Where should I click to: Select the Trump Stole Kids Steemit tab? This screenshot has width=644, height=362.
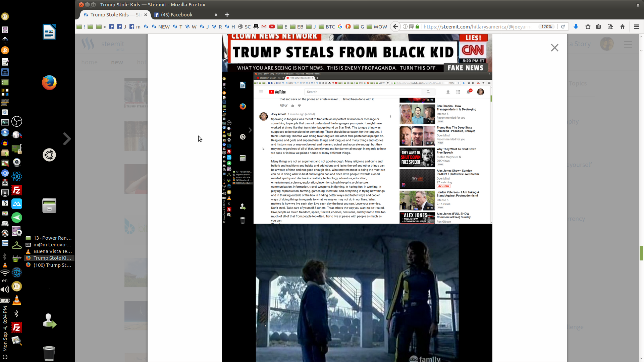115,15
